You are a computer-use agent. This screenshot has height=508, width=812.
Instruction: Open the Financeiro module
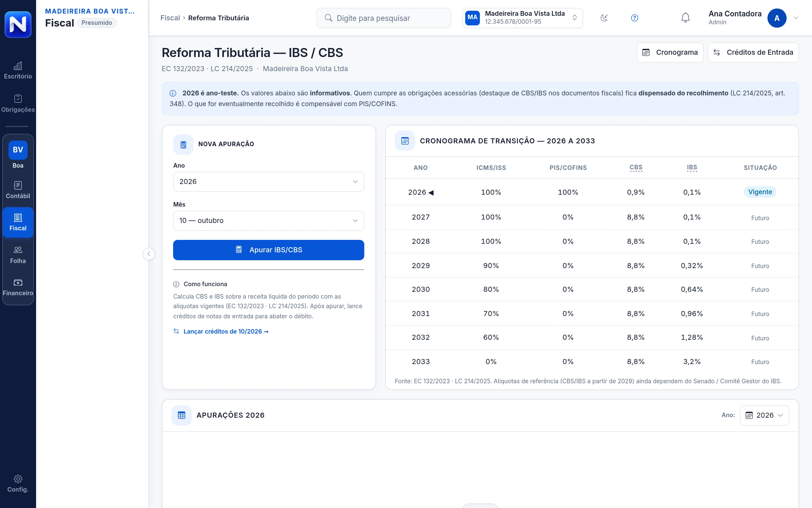coord(18,288)
